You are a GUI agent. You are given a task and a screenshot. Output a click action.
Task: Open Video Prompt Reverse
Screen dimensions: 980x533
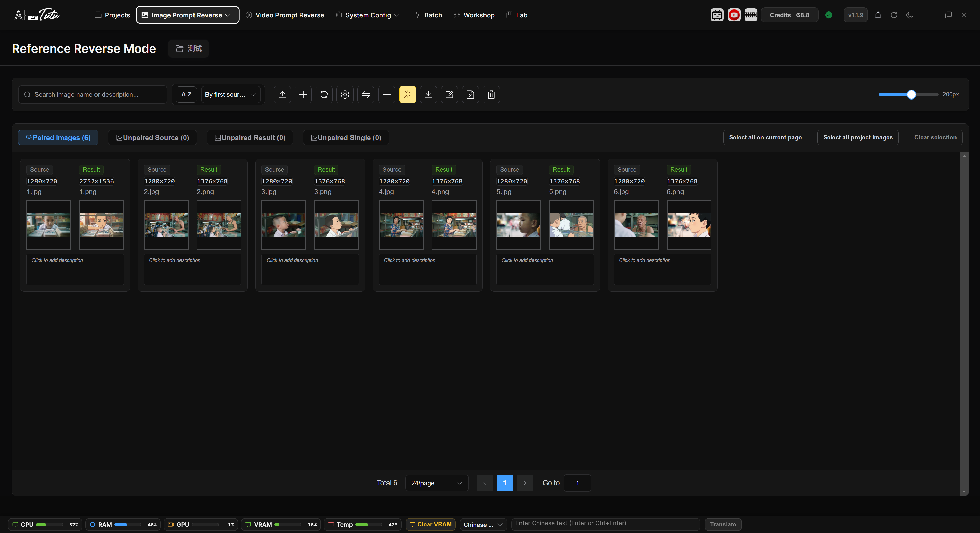pyautogui.click(x=285, y=15)
